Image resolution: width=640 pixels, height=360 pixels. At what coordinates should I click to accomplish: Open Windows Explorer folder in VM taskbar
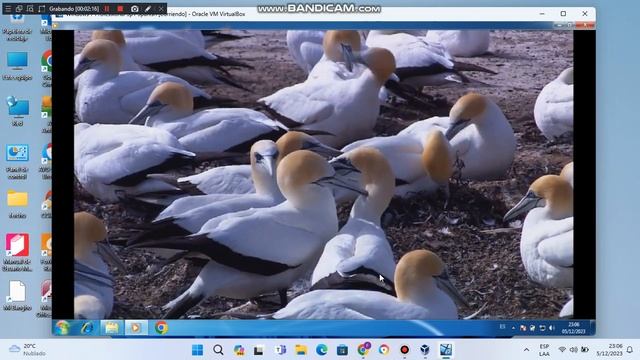pyautogui.click(x=112, y=328)
